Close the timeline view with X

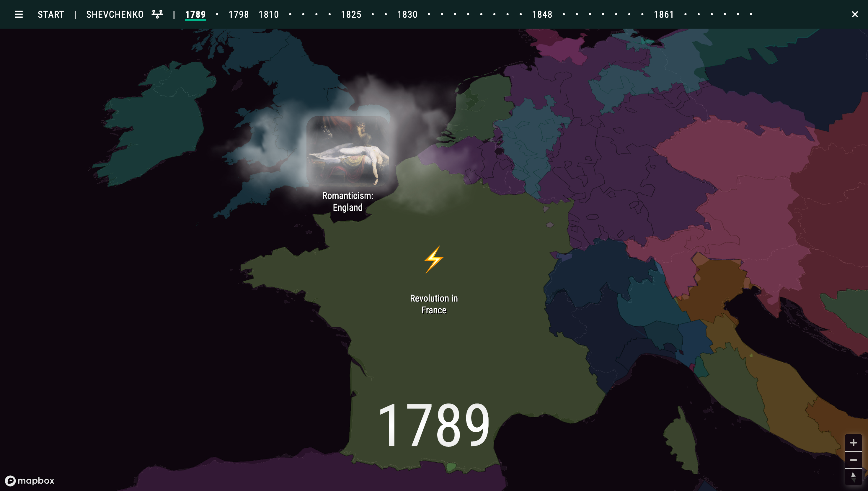tap(854, 14)
